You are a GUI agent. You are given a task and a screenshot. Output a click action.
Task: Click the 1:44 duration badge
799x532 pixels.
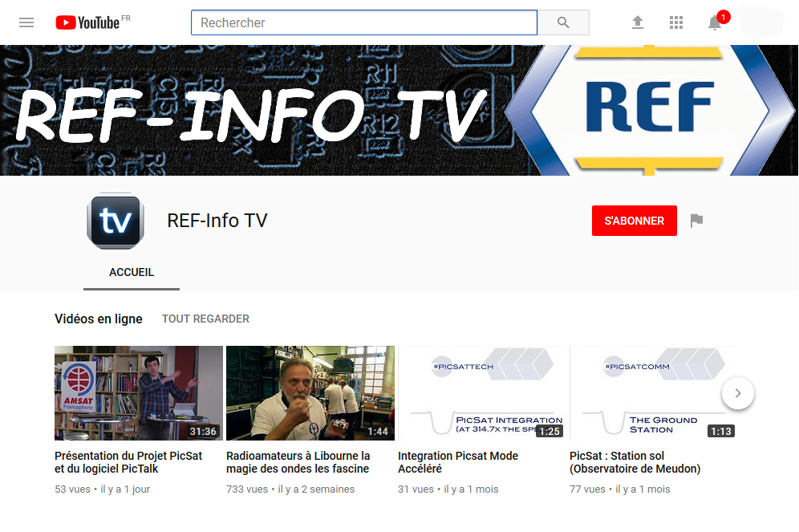point(378,432)
